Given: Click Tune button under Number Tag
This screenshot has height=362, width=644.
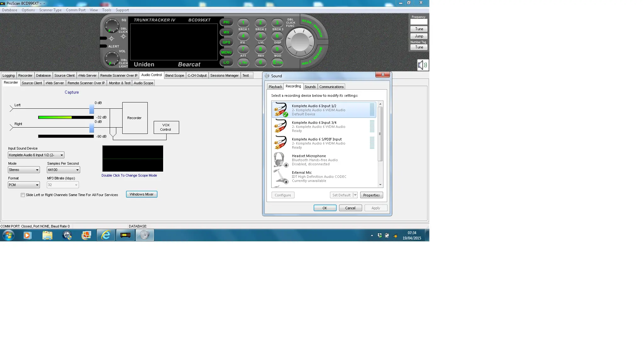Looking at the screenshot, I should pos(419,47).
